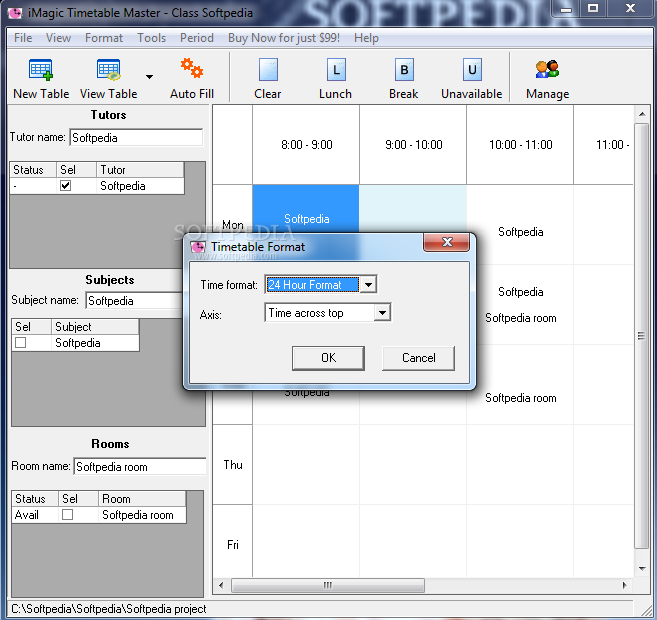Click the Tutor column header
This screenshot has height=620, width=657.
(140, 170)
